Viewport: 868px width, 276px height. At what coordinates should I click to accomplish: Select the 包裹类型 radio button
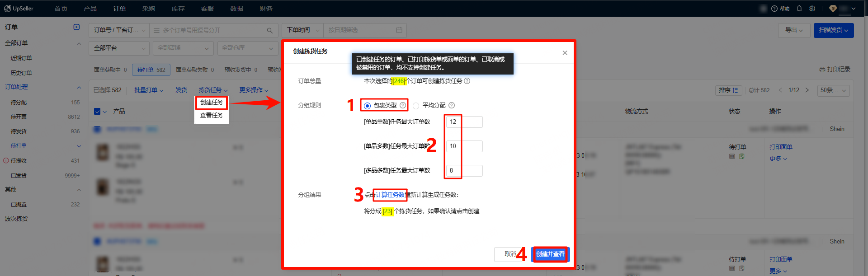(x=367, y=106)
